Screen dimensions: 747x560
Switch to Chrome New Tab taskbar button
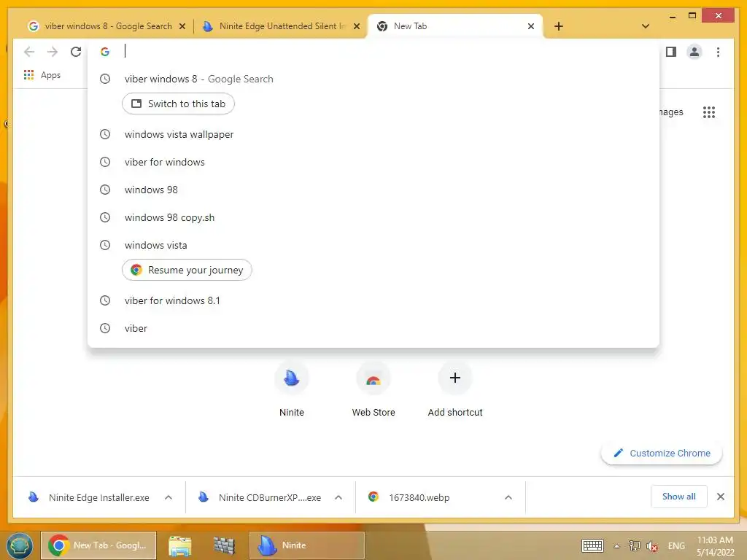tap(98, 545)
